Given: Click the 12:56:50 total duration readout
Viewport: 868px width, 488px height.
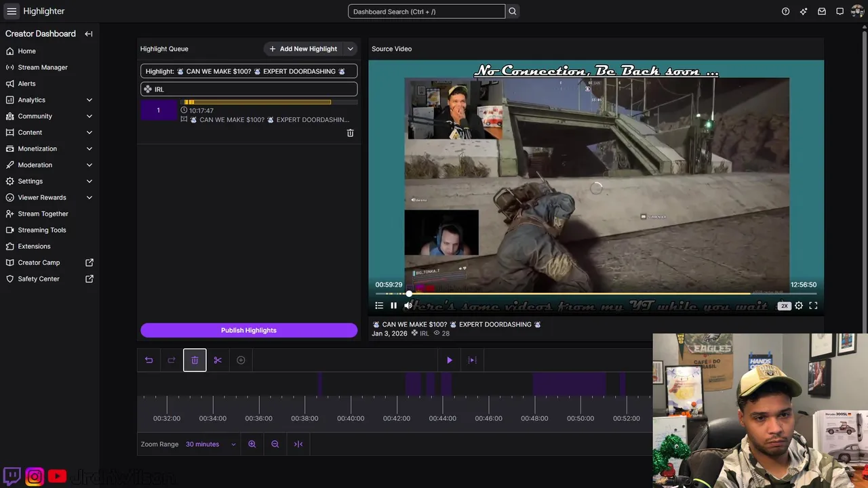Looking at the screenshot, I should [x=804, y=285].
